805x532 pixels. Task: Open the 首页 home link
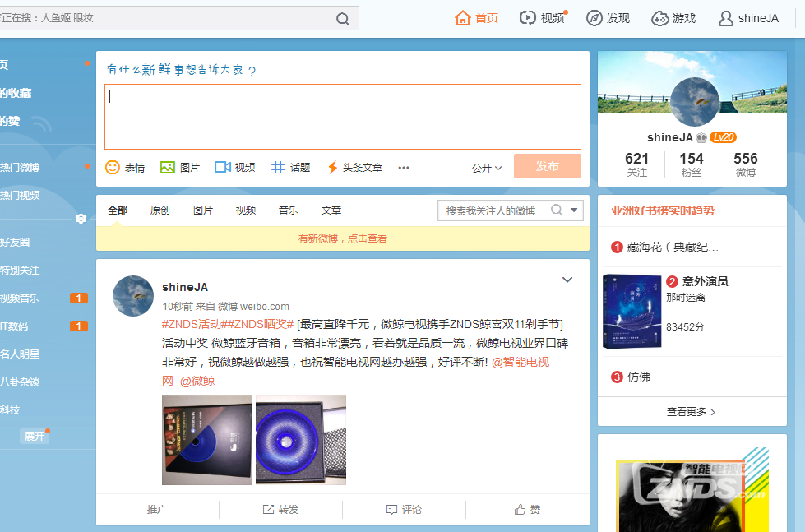coord(476,18)
